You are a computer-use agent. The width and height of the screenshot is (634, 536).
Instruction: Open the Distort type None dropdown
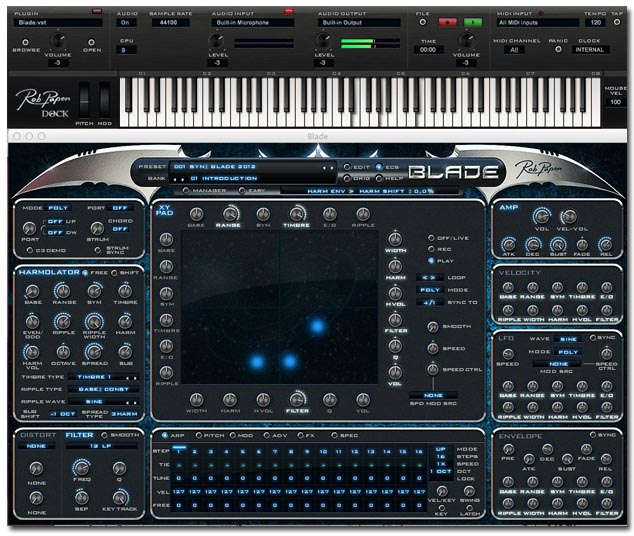click(x=36, y=446)
